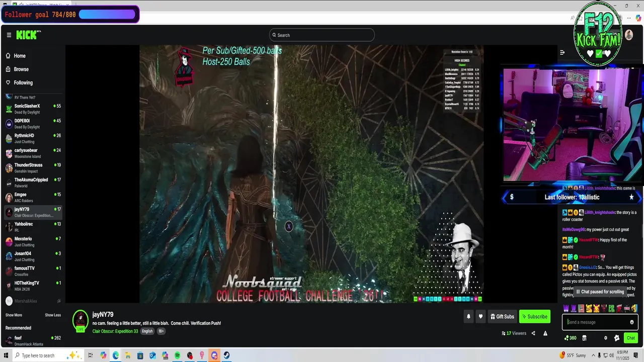Image resolution: width=644 pixels, height=362 pixels.
Task: Open Emgee channel in sidebar
Action: 33,197
